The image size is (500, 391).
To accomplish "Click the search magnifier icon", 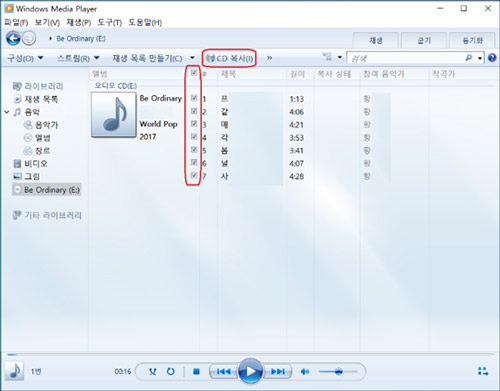I will point(468,58).
